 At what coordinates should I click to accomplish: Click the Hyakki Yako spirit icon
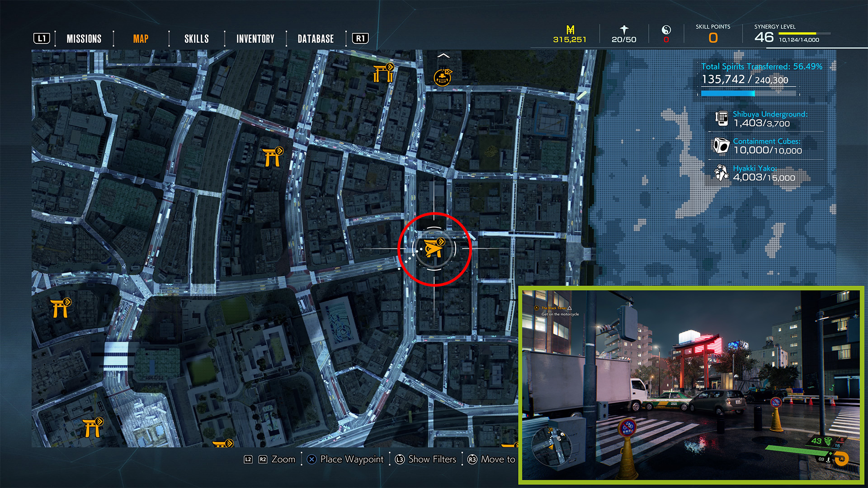721,173
